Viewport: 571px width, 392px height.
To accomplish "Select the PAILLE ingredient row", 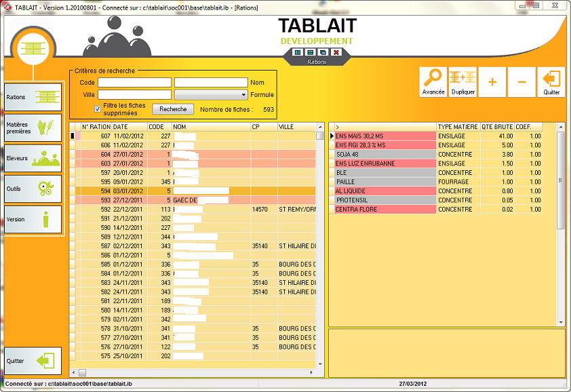I will [435, 182].
